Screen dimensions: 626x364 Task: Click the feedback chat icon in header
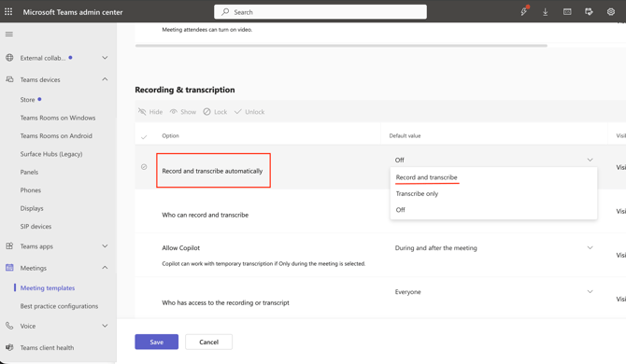click(589, 12)
